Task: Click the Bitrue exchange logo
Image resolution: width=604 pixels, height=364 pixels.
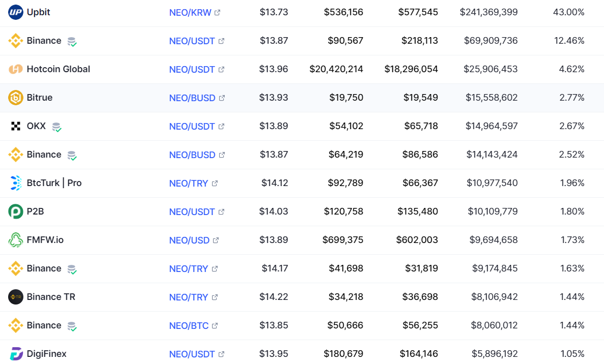Action: pyautogui.click(x=15, y=98)
